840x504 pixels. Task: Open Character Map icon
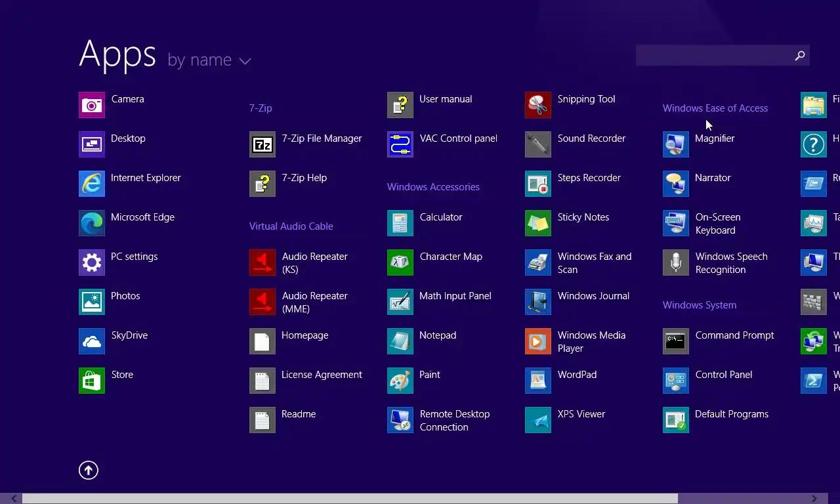point(400,262)
